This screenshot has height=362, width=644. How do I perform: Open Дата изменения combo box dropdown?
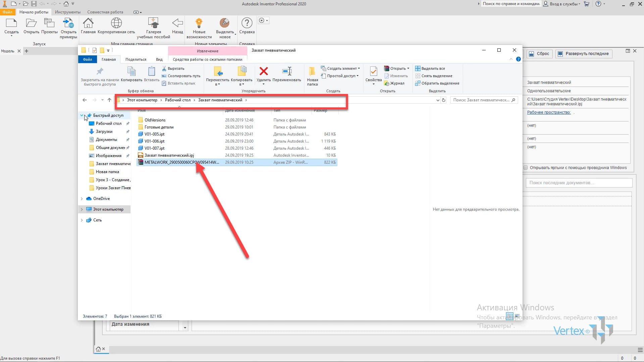(185, 327)
